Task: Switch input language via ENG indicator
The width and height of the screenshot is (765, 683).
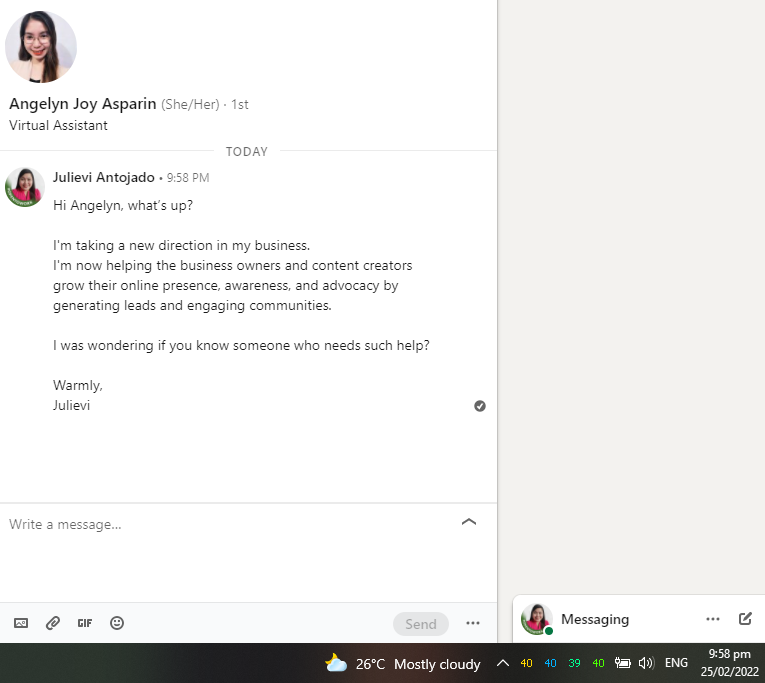Action: (x=676, y=663)
